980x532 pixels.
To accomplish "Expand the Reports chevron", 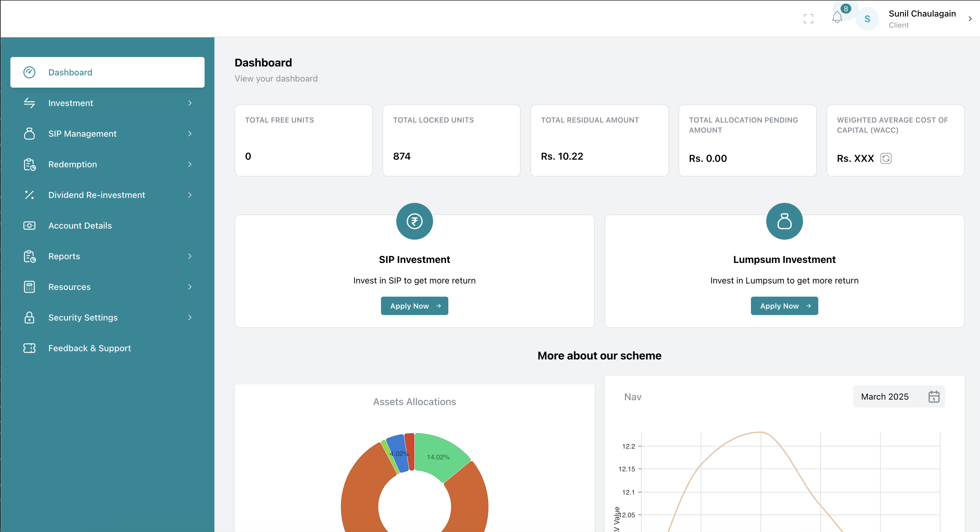I will 190,256.
